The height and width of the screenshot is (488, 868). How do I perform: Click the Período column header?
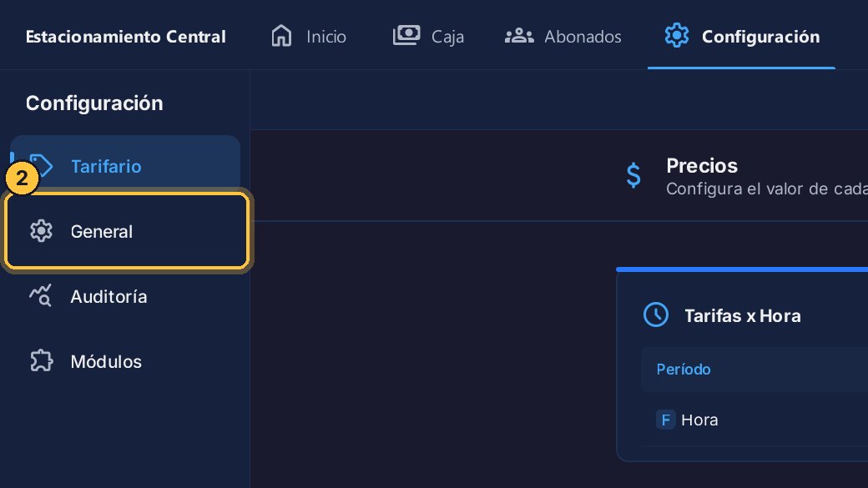683,369
